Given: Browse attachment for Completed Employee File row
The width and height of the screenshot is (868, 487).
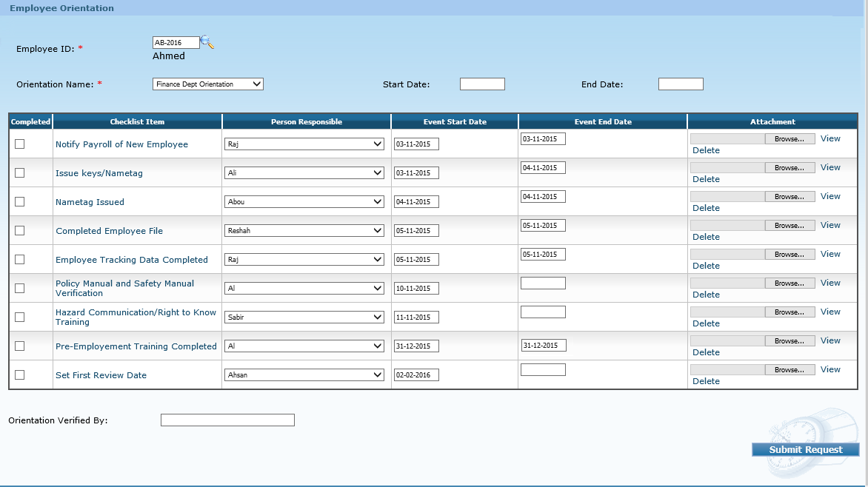Looking at the screenshot, I should coord(789,226).
